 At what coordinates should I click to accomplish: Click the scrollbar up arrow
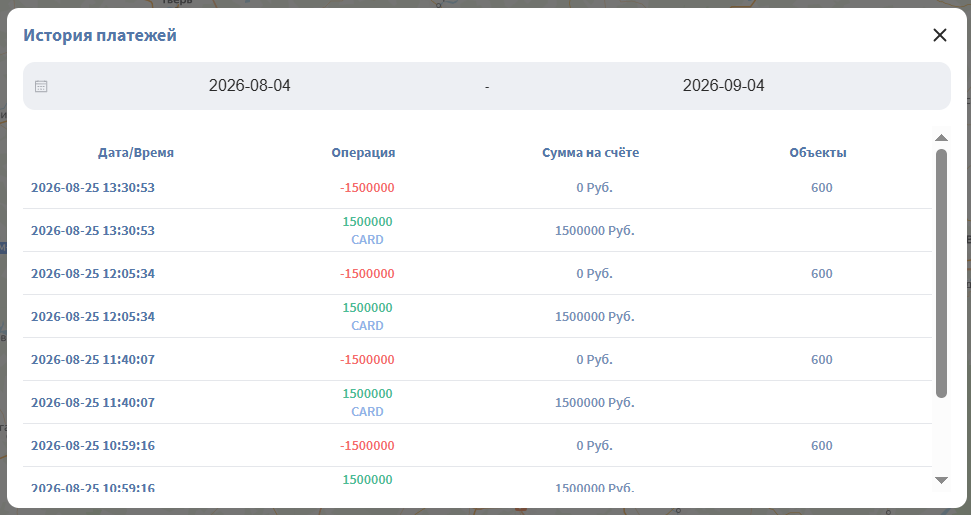pyautogui.click(x=941, y=137)
